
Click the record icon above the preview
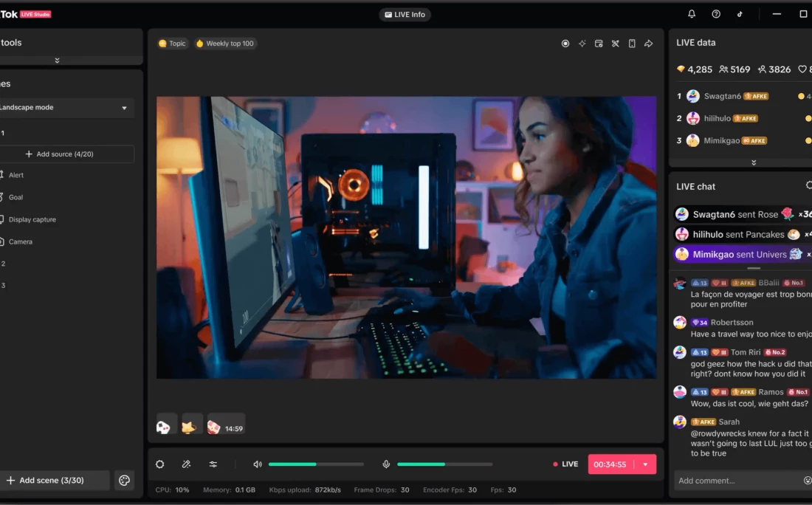pyautogui.click(x=565, y=44)
